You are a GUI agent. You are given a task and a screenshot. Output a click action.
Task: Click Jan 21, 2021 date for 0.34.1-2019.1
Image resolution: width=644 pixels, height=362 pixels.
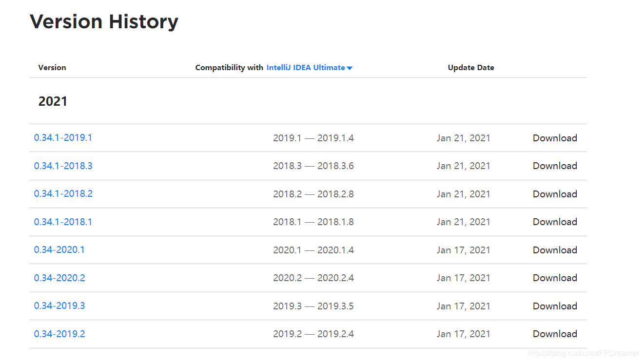(x=463, y=138)
